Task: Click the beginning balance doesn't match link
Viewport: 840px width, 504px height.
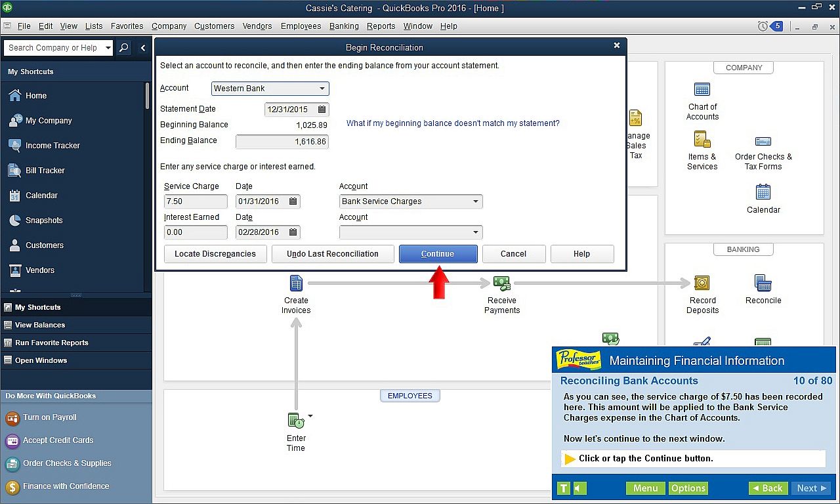Action: 453,123
